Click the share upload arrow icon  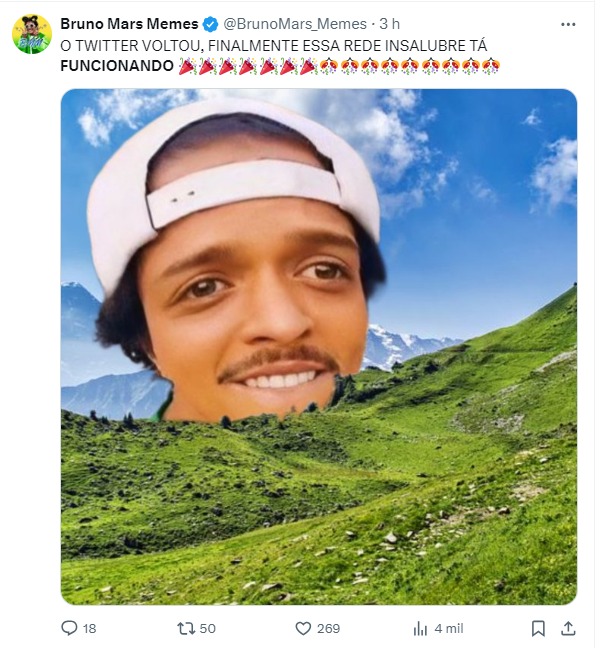point(568,628)
